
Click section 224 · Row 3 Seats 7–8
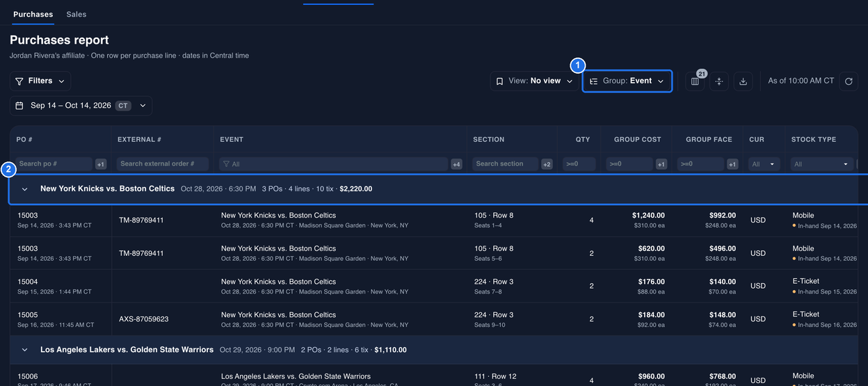click(x=494, y=287)
